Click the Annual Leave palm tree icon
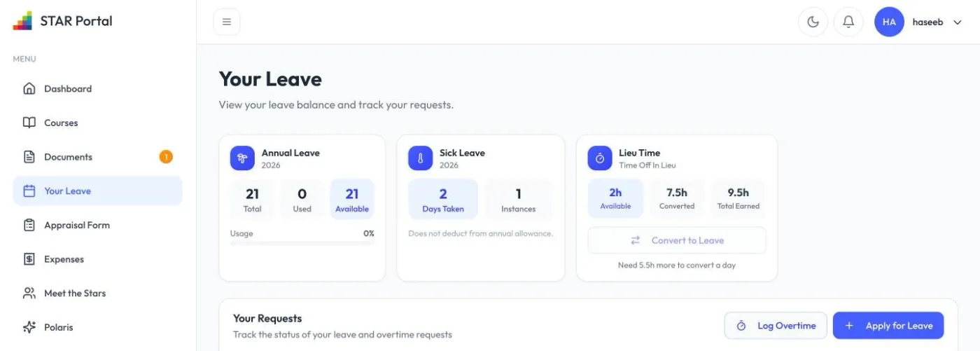 (x=242, y=158)
